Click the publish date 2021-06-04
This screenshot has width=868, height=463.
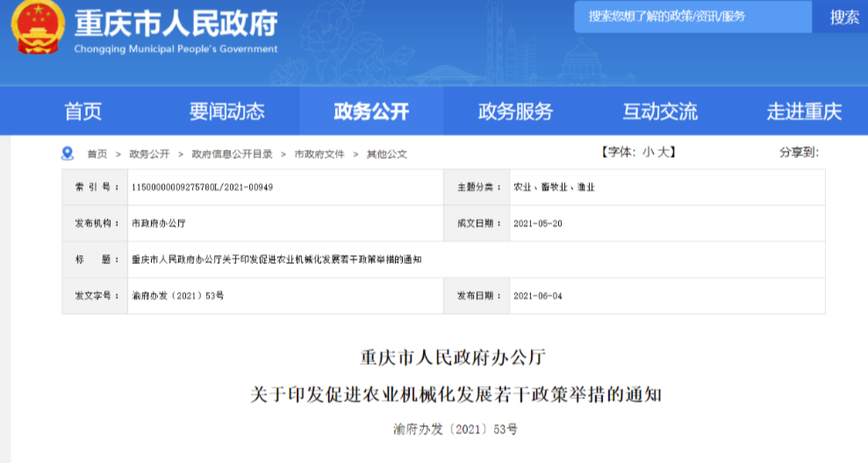click(537, 296)
